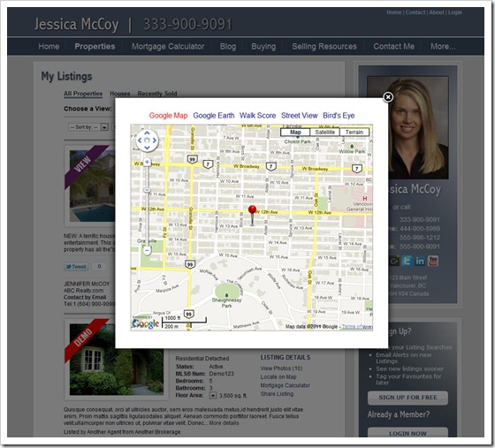Image resolution: width=495 pixels, height=448 pixels.
Task: Open the Blog navigation item
Action: click(228, 46)
